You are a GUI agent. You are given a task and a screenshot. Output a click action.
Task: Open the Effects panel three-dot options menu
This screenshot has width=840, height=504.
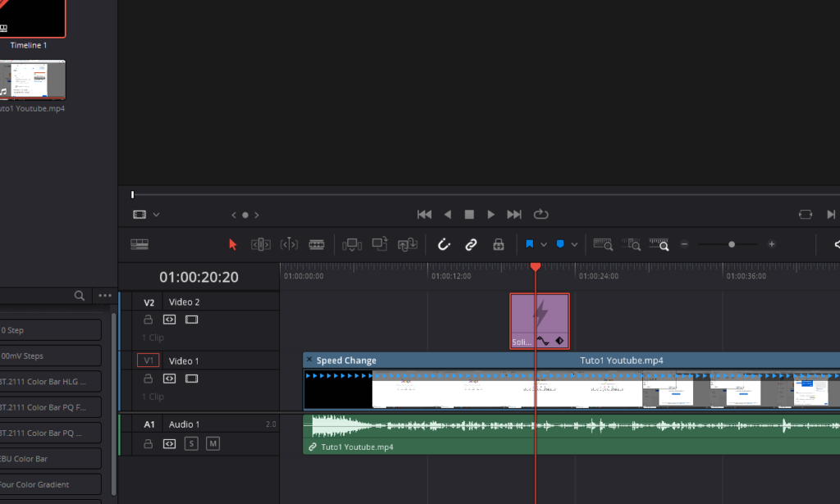click(x=105, y=296)
